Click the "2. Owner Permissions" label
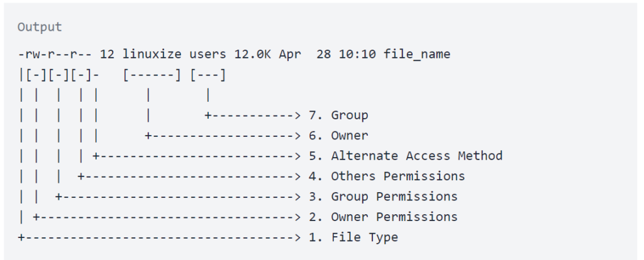The width and height of the screenshot is (644, 260). (382, 217)
